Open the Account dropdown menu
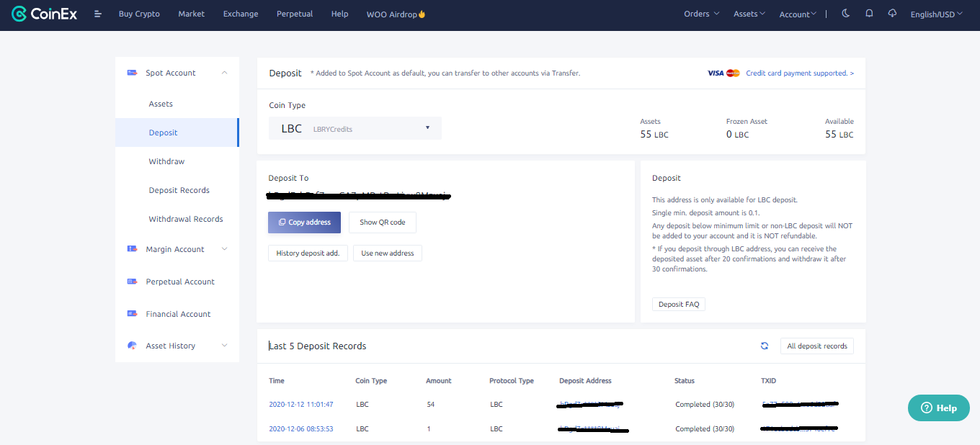 798,14
